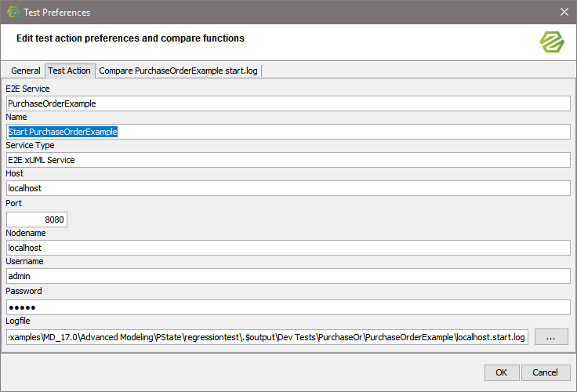Click the Nodename input field
The width and height of the screenshot is (577, 392).
tap(288, 248)
